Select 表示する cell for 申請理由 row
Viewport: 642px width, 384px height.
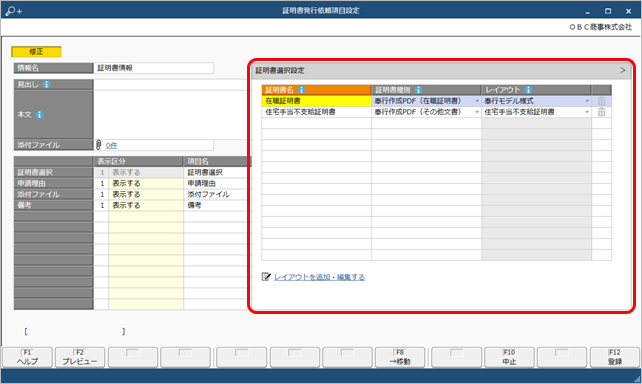pos(146,183)
